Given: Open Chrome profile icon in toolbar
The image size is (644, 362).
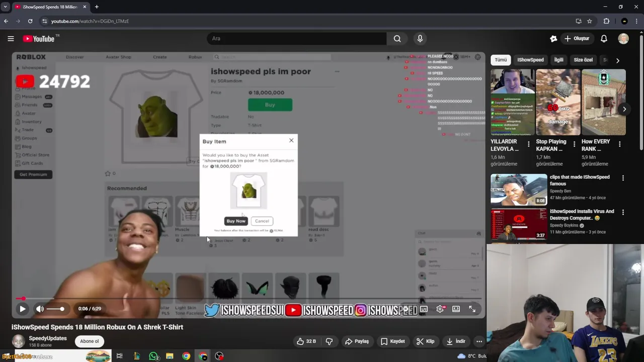Looking at the screenshot, I should click(x=624, y=21).
